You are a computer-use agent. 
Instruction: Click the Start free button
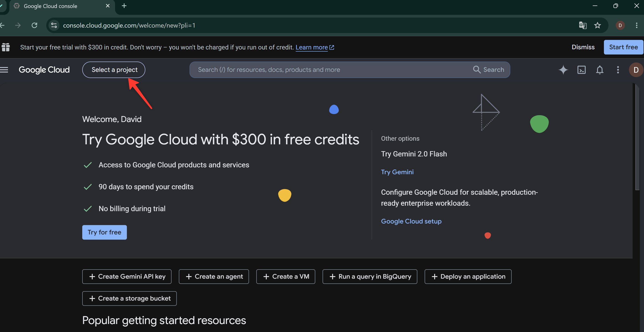coord(623,47)
